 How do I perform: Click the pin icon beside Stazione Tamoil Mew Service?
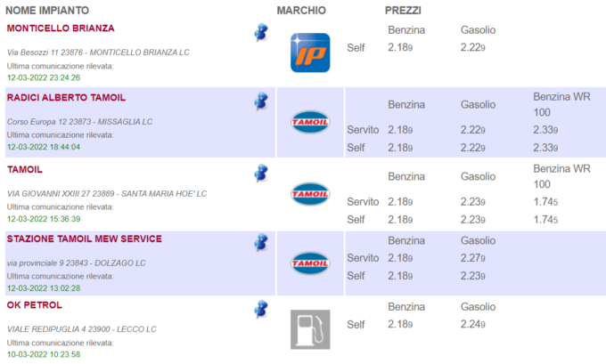pos(260,242)
